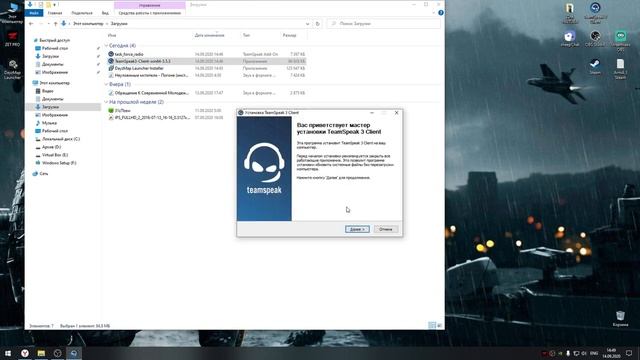640x360 pixels.
Task: Switch to the Вид ribbon tab
Action: [x=105, y=13]
